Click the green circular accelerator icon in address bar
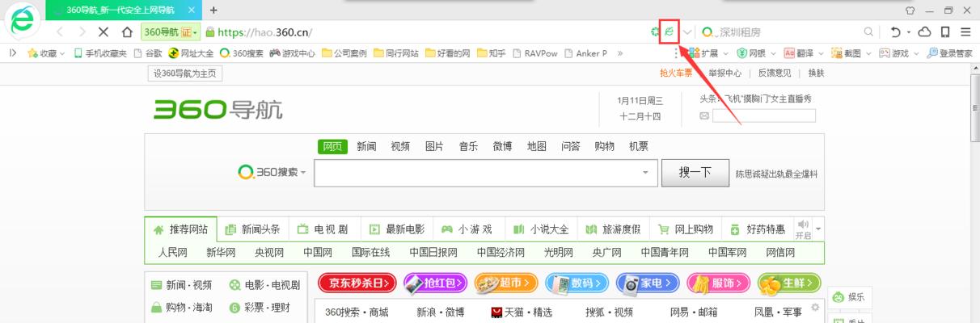The image size is (980, 323). tap(656, 32)
